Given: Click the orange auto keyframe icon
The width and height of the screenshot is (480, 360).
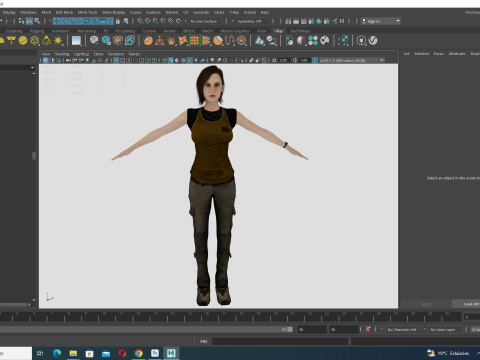Looking at the screenshot, I should (x=368, y=329).
